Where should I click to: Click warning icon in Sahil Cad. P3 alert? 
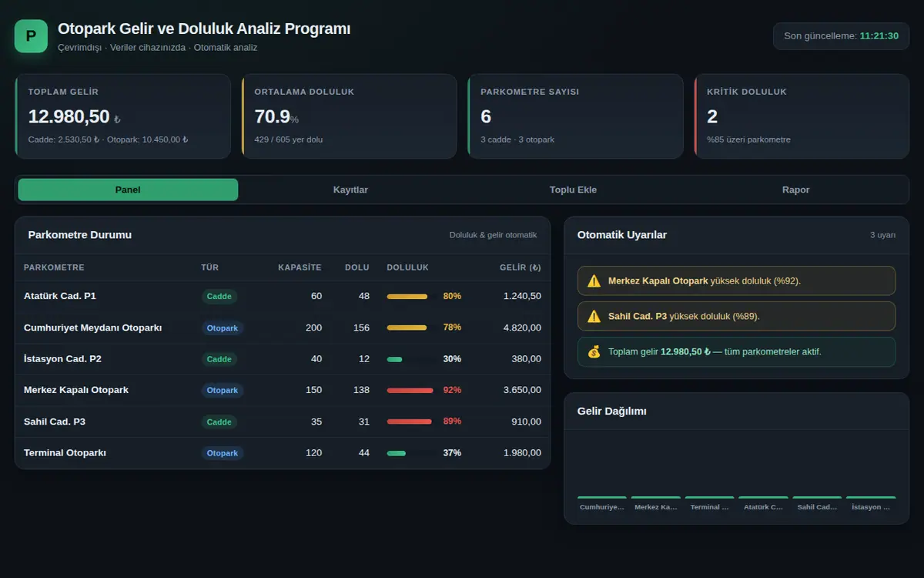coord(594,316)
